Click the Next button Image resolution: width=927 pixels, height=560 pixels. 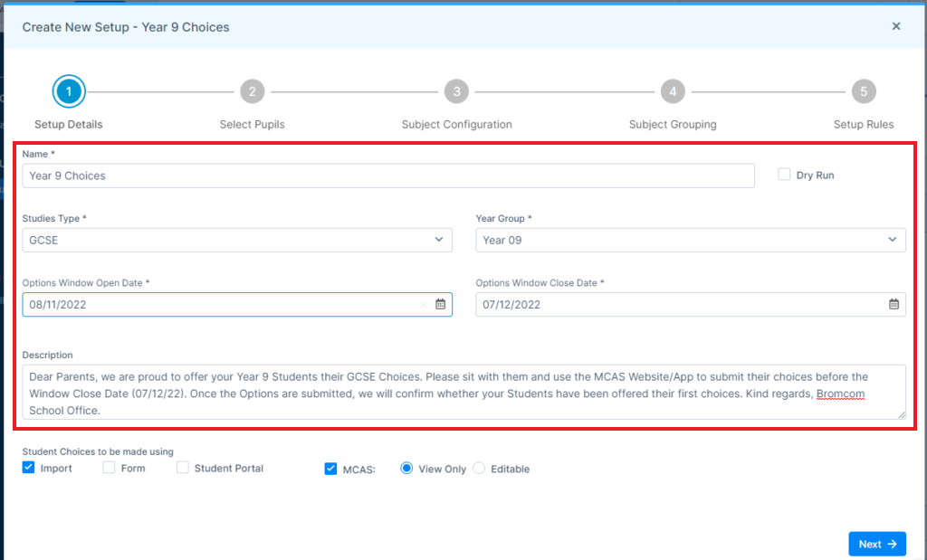[x=877, y=544]
